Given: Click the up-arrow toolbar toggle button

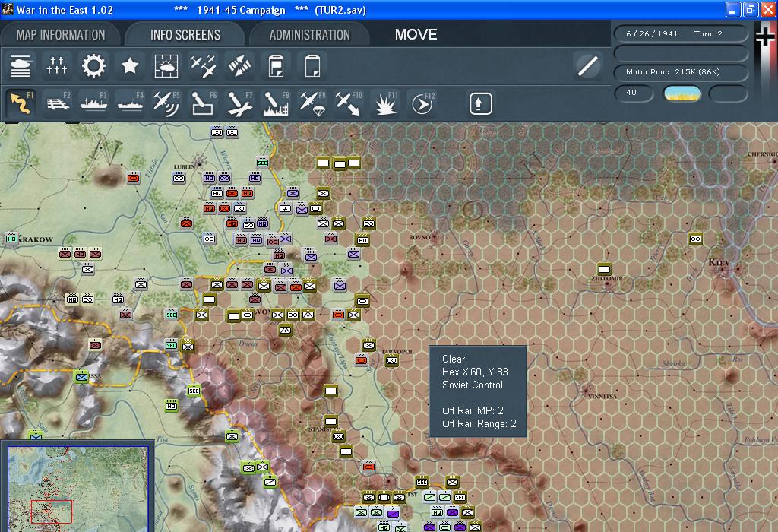Looking at the screenshot, I should coord(480,103).
